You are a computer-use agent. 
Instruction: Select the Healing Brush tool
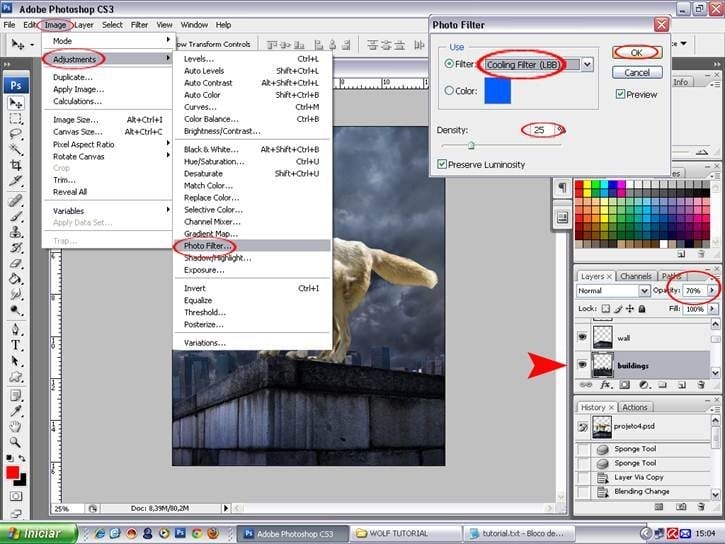coord(16,200)
